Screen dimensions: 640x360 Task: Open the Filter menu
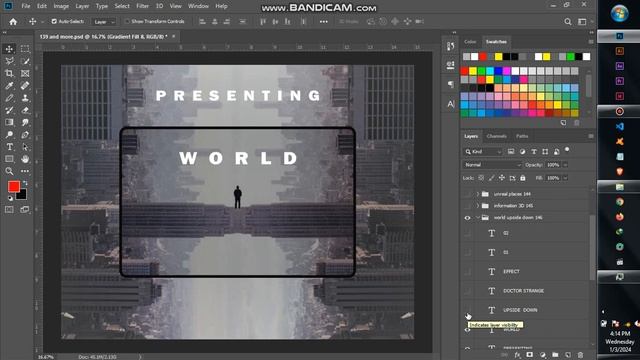pos(142,6)
